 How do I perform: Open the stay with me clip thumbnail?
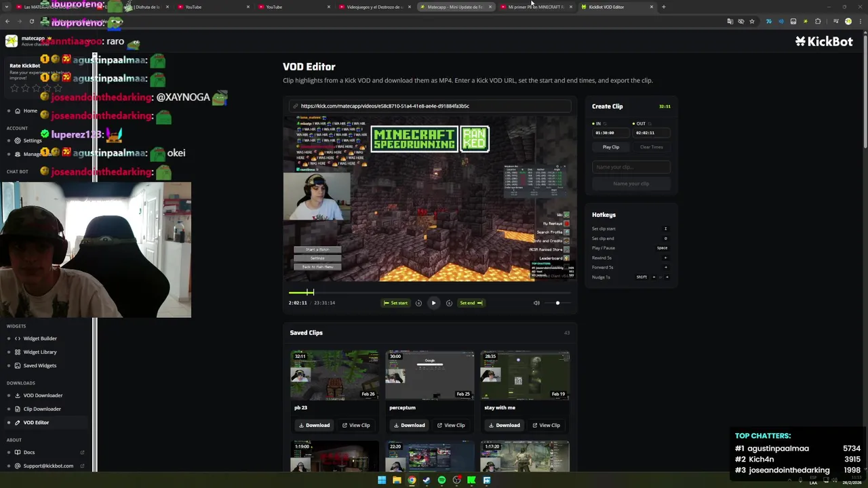coord(525,375)
